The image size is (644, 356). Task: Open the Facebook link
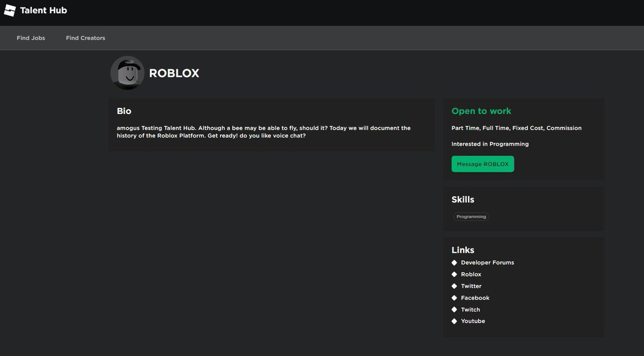point(475,298)
